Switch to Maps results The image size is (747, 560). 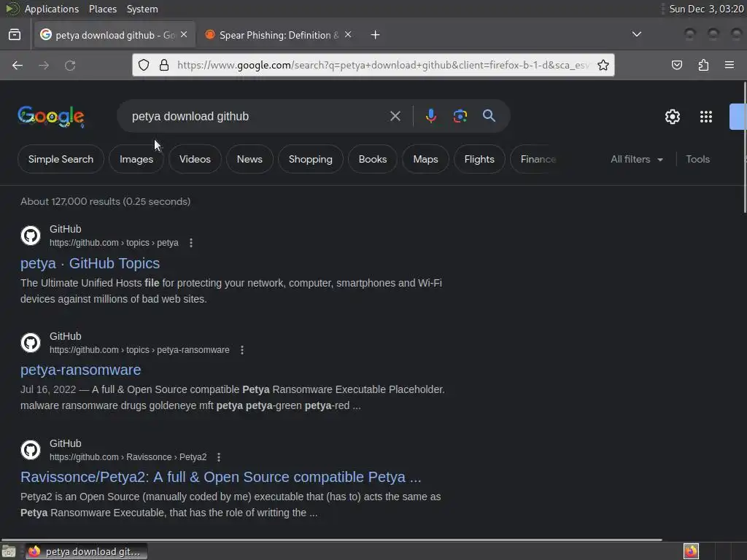[x=425, y=159]
